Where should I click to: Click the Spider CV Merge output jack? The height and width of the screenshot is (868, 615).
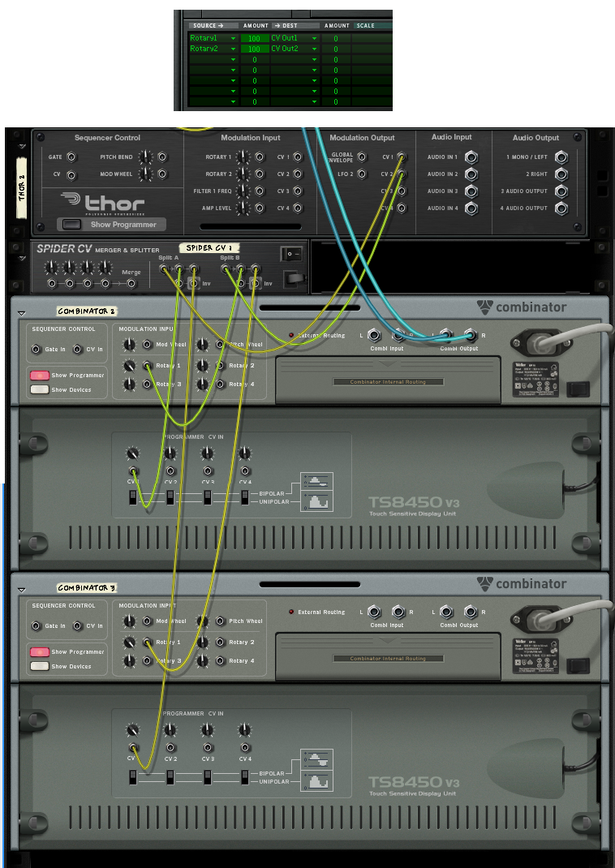tap(131, 284)
